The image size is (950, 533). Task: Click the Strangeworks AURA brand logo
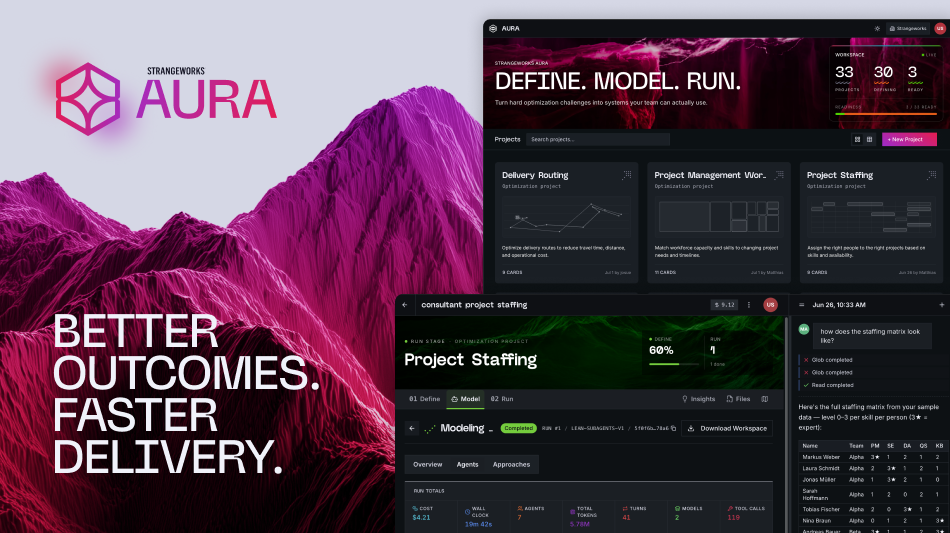(166, 98)
